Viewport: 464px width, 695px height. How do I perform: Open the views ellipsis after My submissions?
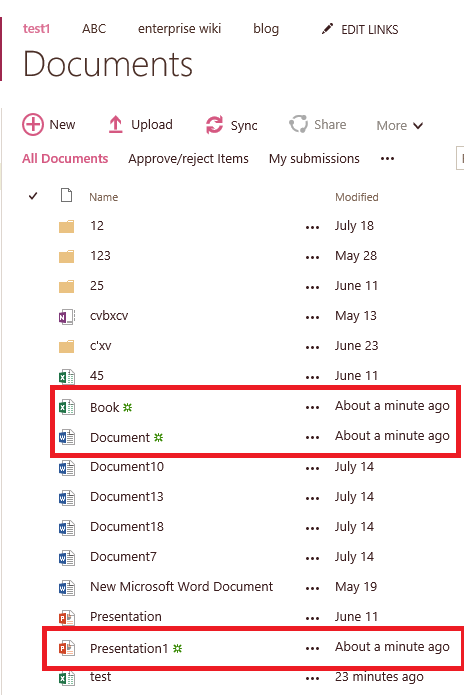point(387,158)
